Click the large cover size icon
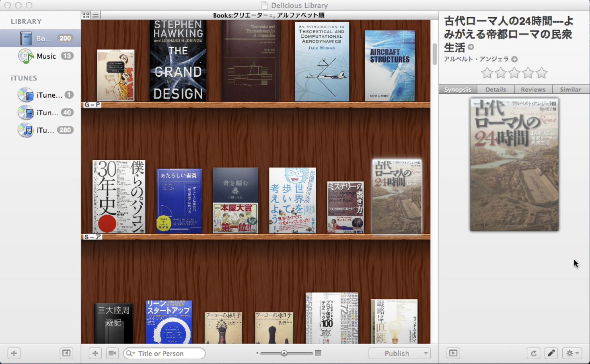 click(318, 353)
